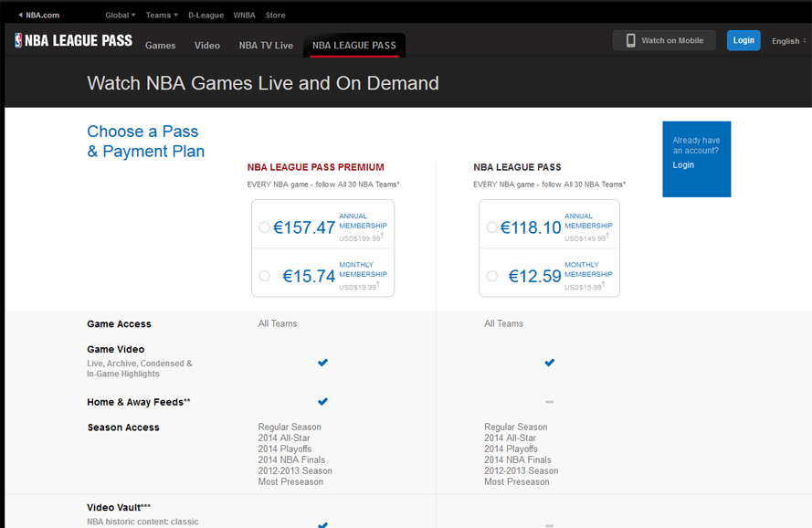Image resolution: width=812 pixels, height=528 pixels.
Task: Click the Premium Home & Away Feeds checkmark
Action: [x=322, y=402]
